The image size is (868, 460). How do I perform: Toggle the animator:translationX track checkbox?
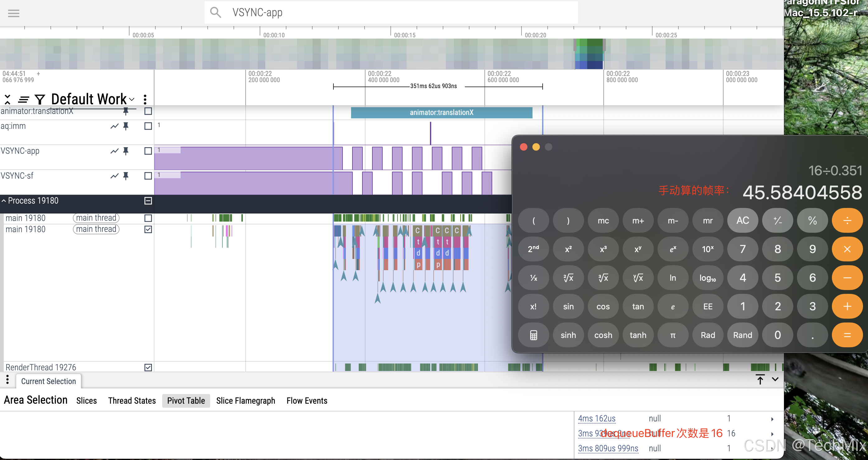coord(148,111)
